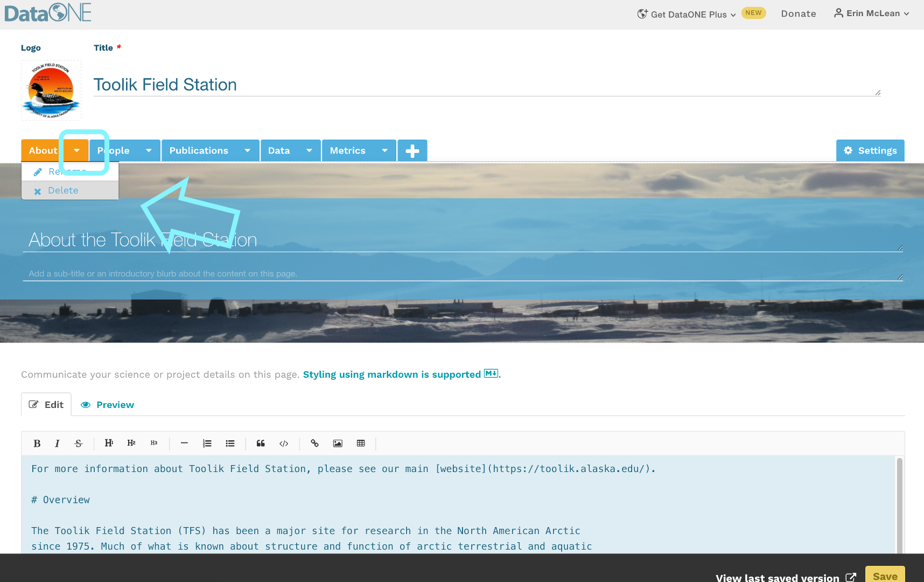
Task: Apply bold formatting in editor toolbar
Action: [37, 444]
